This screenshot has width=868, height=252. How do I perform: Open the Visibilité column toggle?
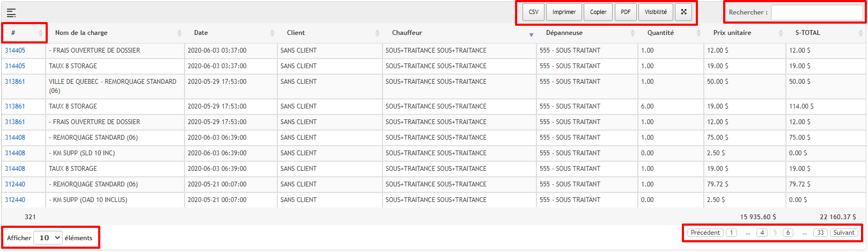coord(656,12)
